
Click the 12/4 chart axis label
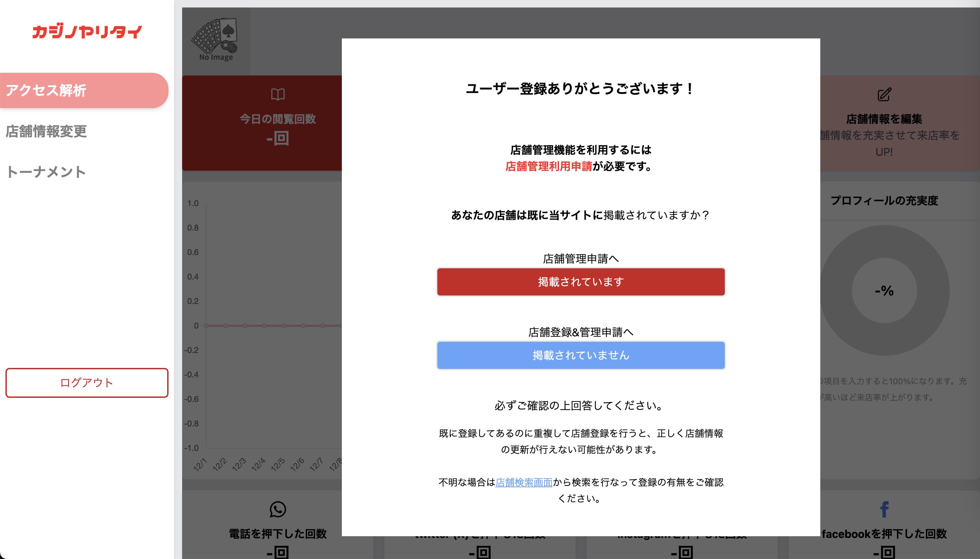(x=258, y=464)
